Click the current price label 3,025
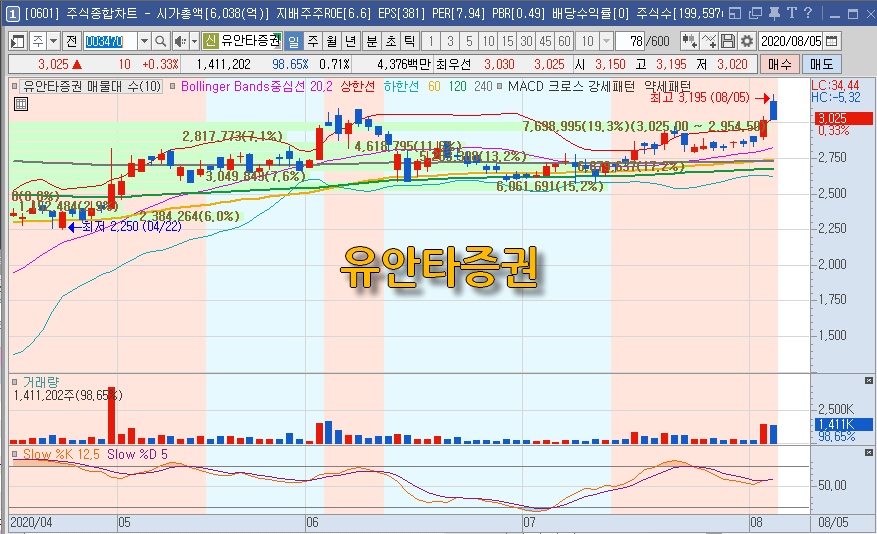 point(845,118)
